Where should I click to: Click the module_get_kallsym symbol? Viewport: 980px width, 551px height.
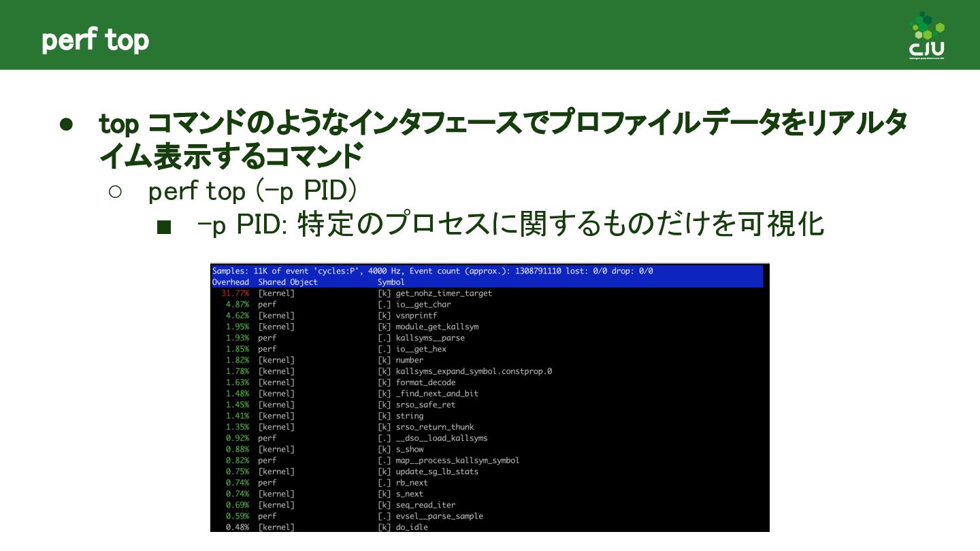[x=437, y=327]
